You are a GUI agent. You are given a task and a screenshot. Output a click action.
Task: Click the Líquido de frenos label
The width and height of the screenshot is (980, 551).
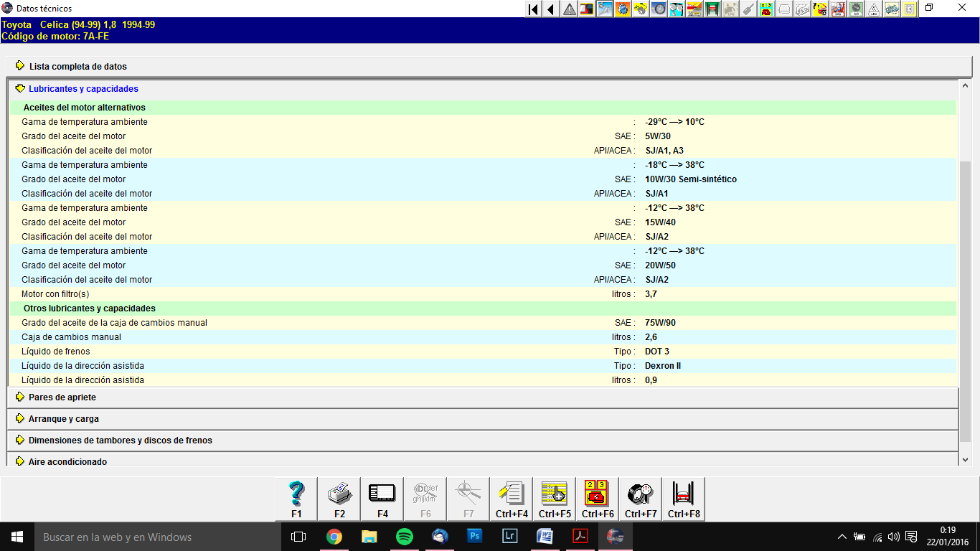pos(56,352)
